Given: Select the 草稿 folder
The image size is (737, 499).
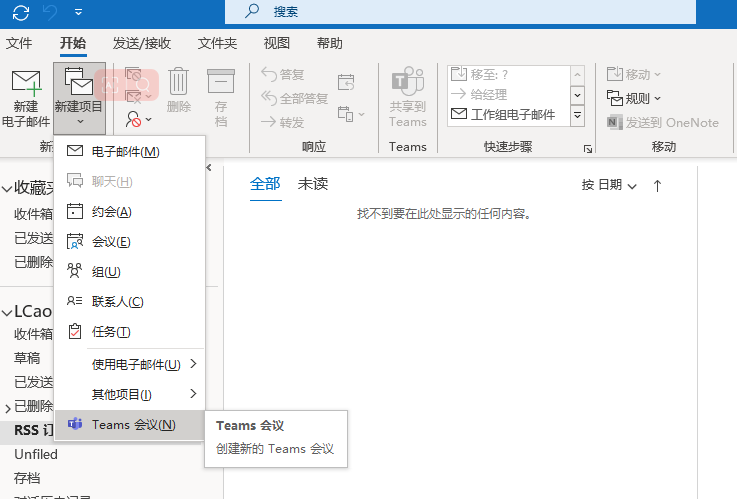Looking at the screenshot, I should pos(27,358).
